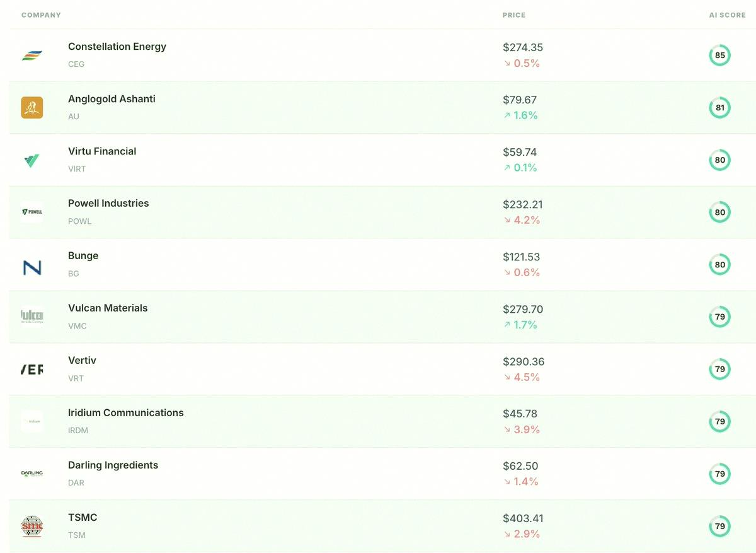Click the Anglogold Ashanti gold logo

[x=32, y=108]
